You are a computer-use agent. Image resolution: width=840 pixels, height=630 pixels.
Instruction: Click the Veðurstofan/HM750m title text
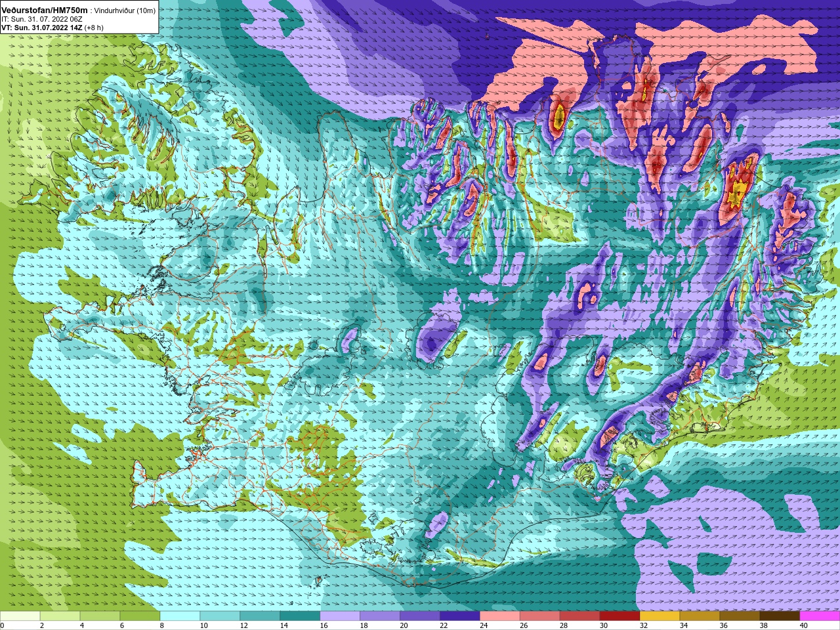coord(45,10)
